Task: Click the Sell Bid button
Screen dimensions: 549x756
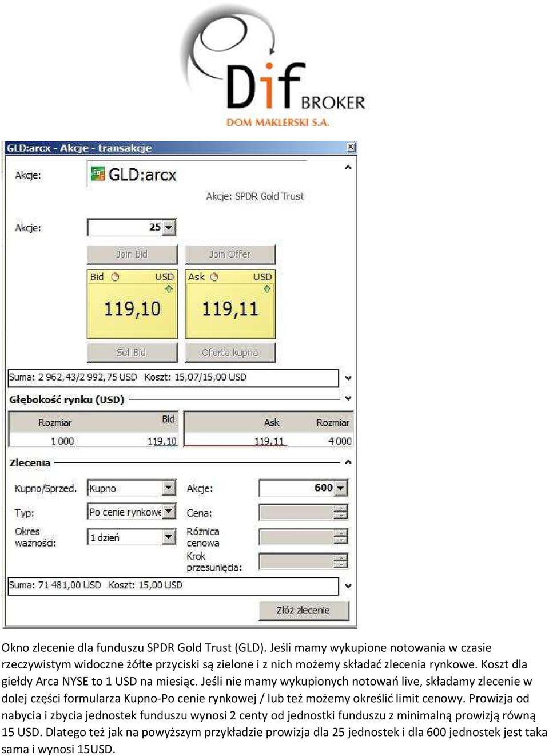Action: [x=132, y=353]
